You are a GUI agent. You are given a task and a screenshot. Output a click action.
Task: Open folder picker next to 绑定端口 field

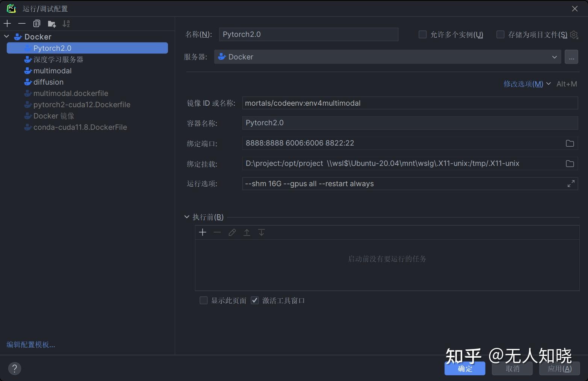[570, 143]
